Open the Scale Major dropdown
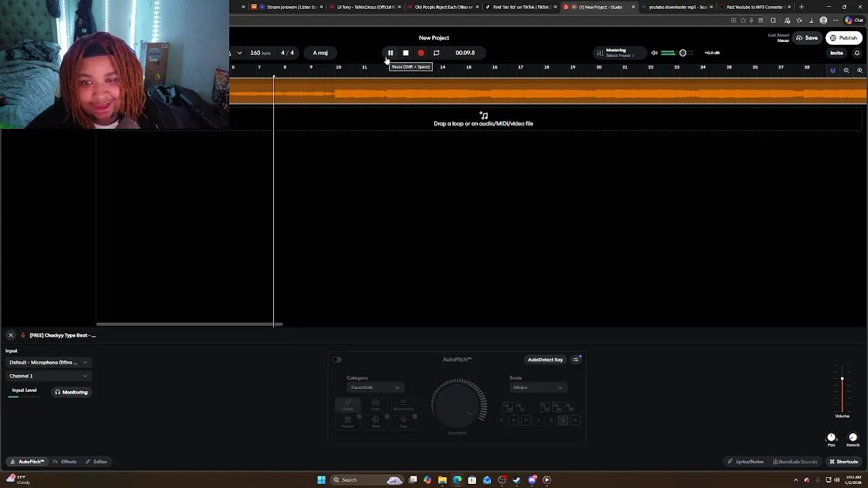Viewport: 868px width, 488px height. (x=537, y=388)
